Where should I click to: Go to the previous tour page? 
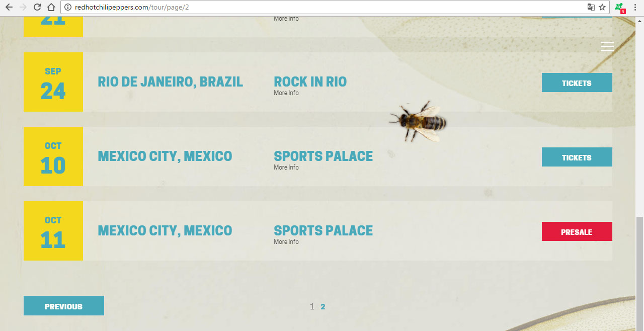click(64, 306)
